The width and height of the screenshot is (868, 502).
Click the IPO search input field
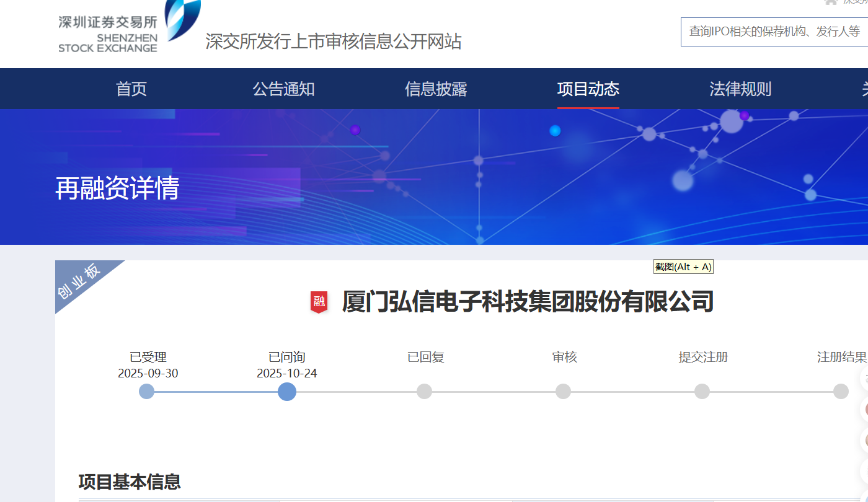774,32
